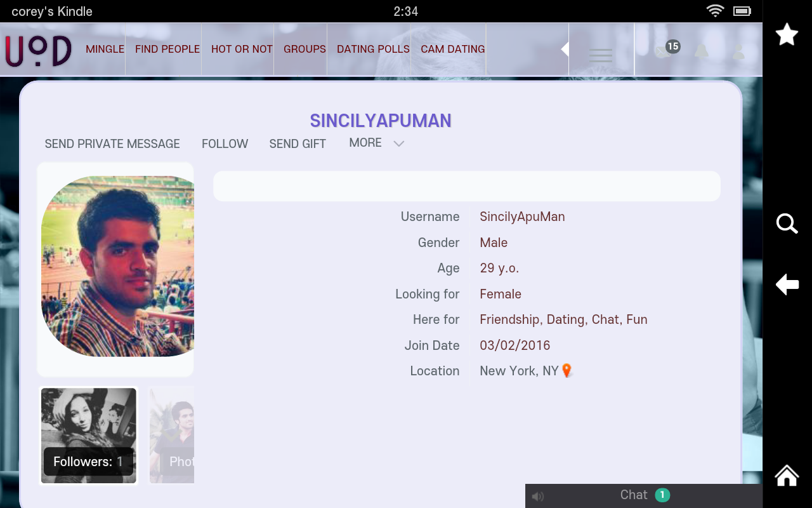Open the notifications bell icon
The height and width of the screenshot is (508, 812).
pyautogui.click(x=701, y=51)
